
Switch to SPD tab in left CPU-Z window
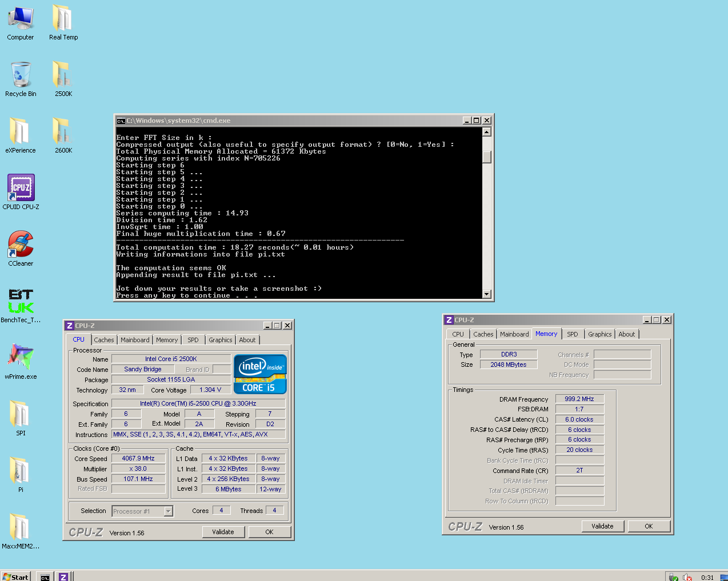[x=193, y=340]
